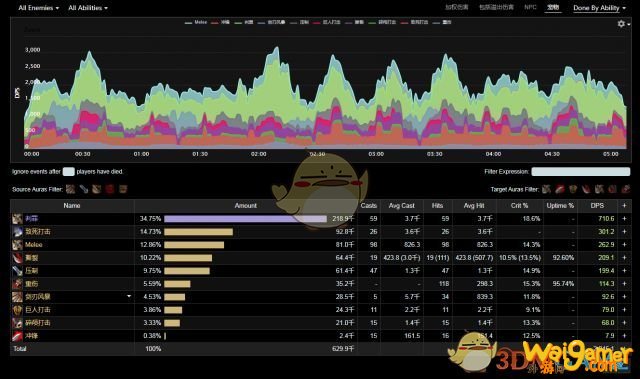Viewport: 640px width, 379px height.
Task: Open the 致死打击 ability link
Action: click(38, 232)
